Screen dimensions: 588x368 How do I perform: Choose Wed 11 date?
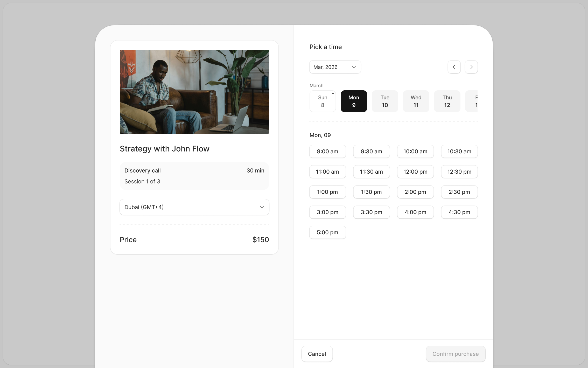[416, 101]
